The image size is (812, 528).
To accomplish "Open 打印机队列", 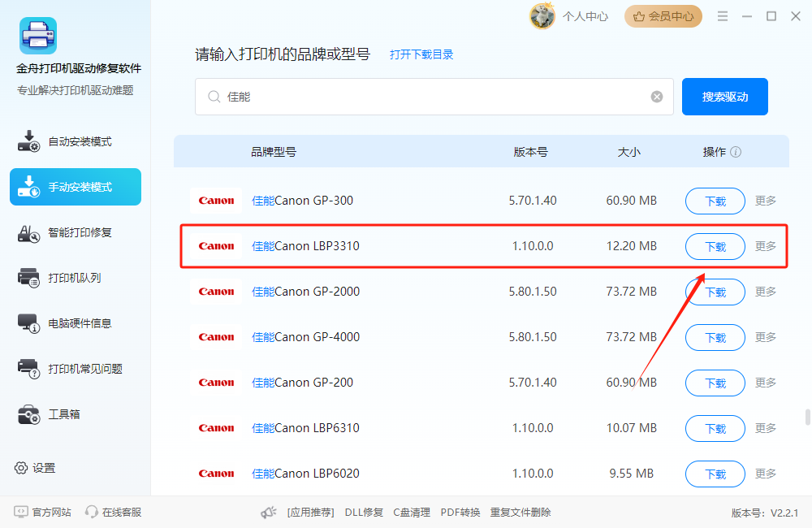I will coord(76,279).
